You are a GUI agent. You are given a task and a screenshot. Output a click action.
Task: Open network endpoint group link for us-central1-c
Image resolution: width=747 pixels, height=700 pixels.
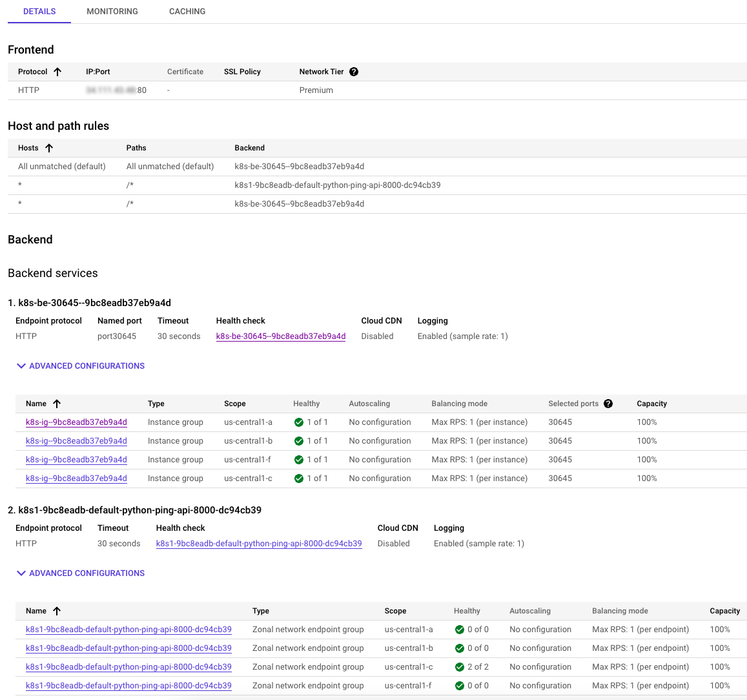[x=128, y=667]
